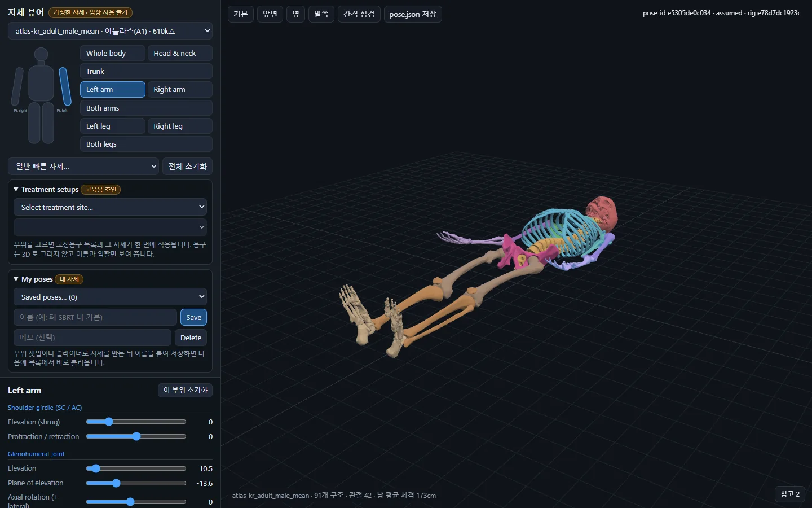This screenshot has height=508, width=812.
Task: Save the current pose
Action: 193,317
